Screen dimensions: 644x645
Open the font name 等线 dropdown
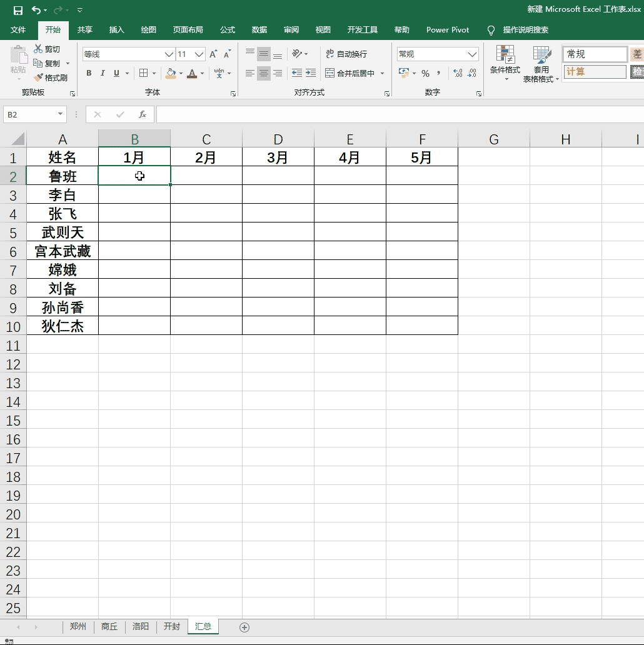pyautogui.click(x=169, y=54)
